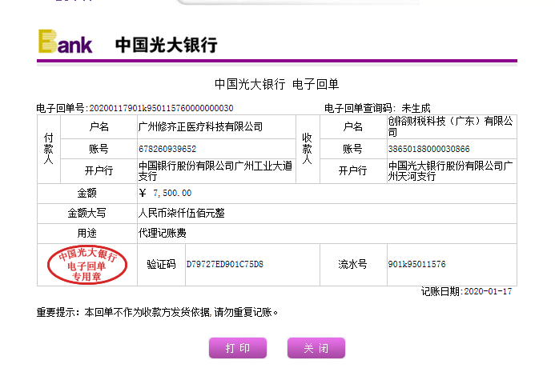Screen dimensions: 555x392
Task: Click the 付款人 row header cell
Action: point(49,149)
